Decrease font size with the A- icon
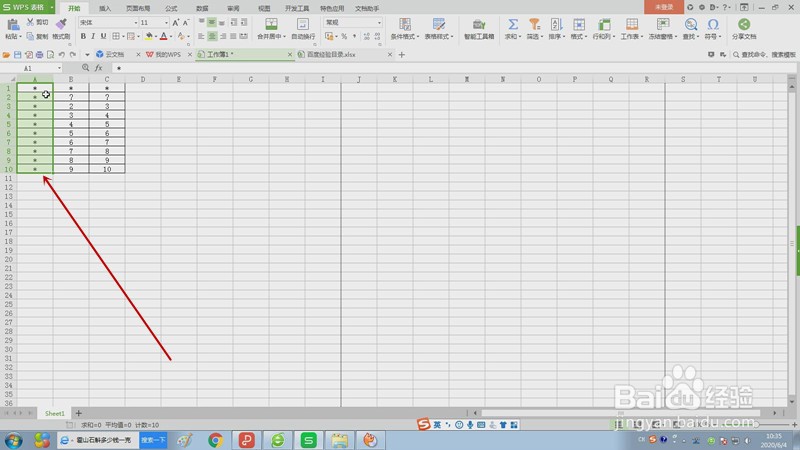This screenshot has width=800, height=450. [186, 22]
